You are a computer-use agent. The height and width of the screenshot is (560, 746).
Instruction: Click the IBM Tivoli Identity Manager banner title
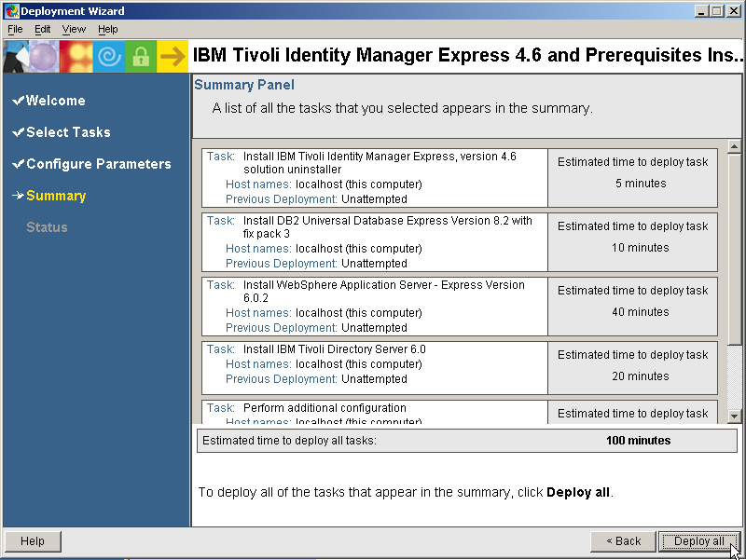point(468,55)
